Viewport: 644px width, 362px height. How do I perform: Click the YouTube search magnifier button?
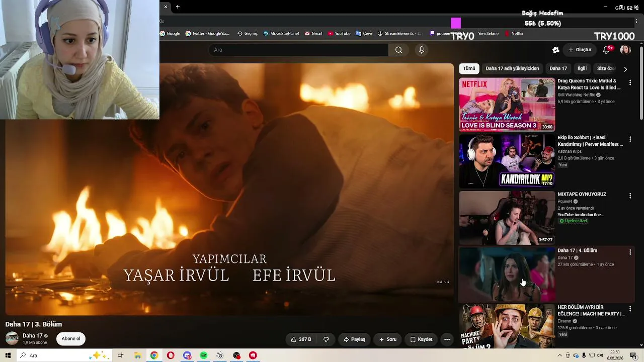398,50
